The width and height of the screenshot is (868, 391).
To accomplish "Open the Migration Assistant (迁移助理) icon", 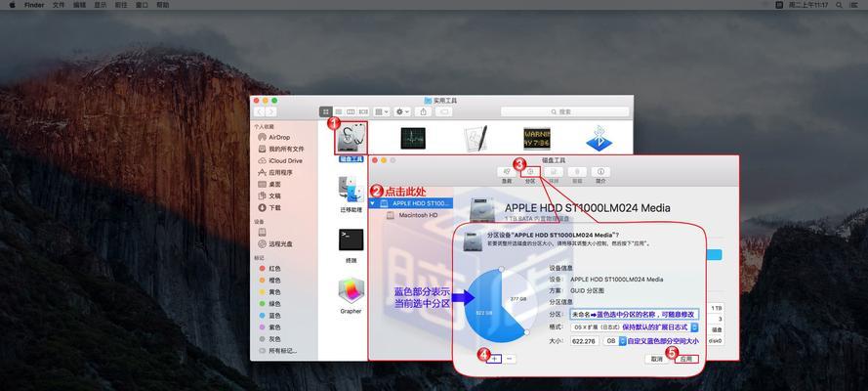I will coord(351,191).
